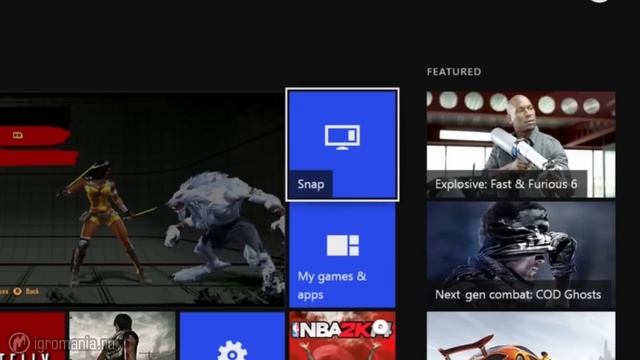Open Explosive: Fast & Furious 6 featured tile
640x360 pixels.
[x=521, y=144]
